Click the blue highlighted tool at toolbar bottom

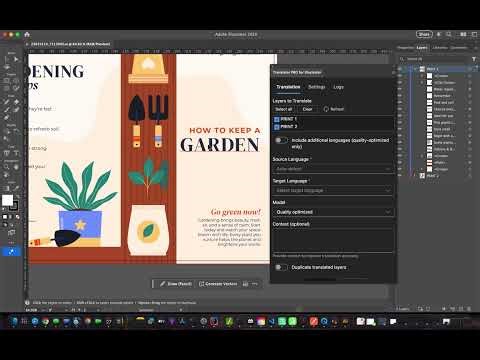[11, 252]
